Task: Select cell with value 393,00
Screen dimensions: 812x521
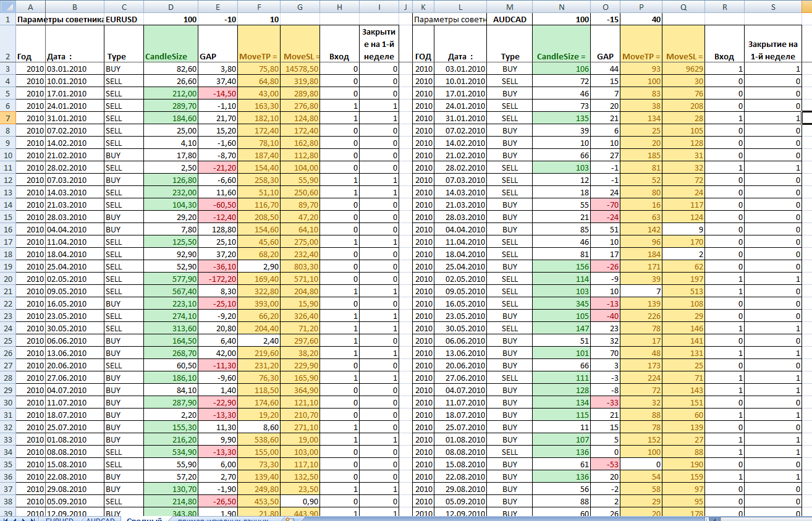Action: click(259, 303)
